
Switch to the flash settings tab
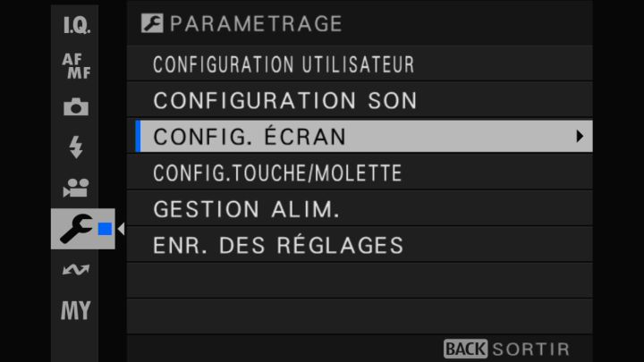tap(76, 147)
